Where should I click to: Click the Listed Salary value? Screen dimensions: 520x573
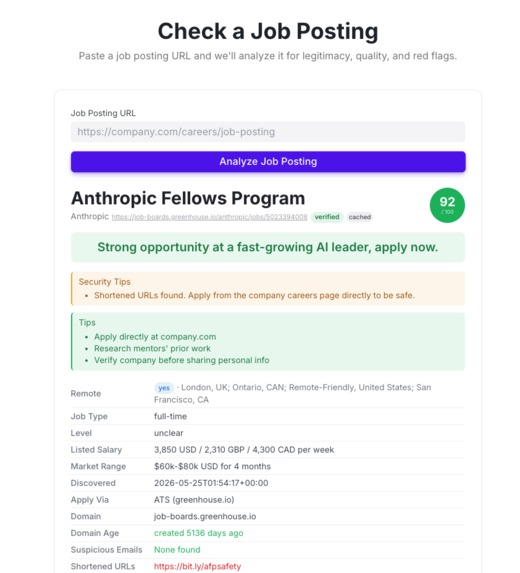click(x=244, y=449)
